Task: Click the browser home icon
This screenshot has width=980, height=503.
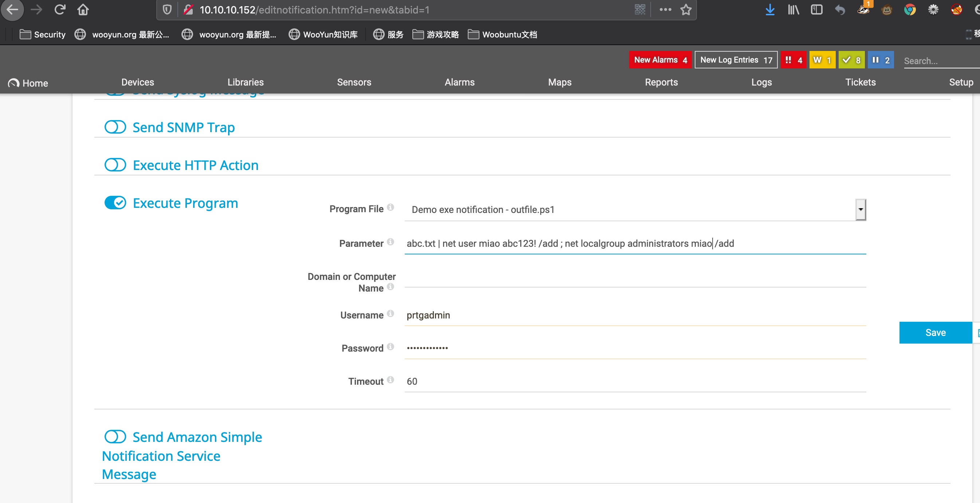Action: coord(83,9)
